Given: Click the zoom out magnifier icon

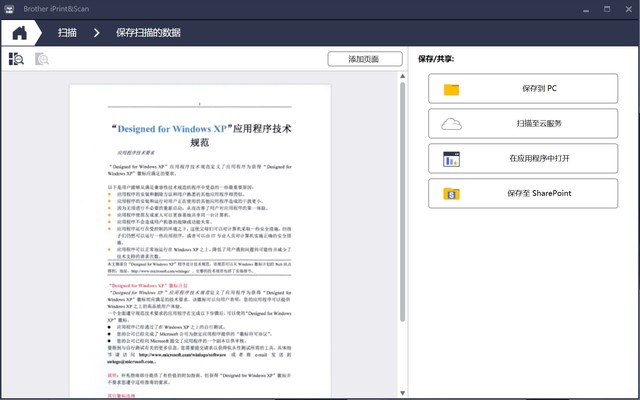Looking at the screenshot, I should tap(16, 59).
